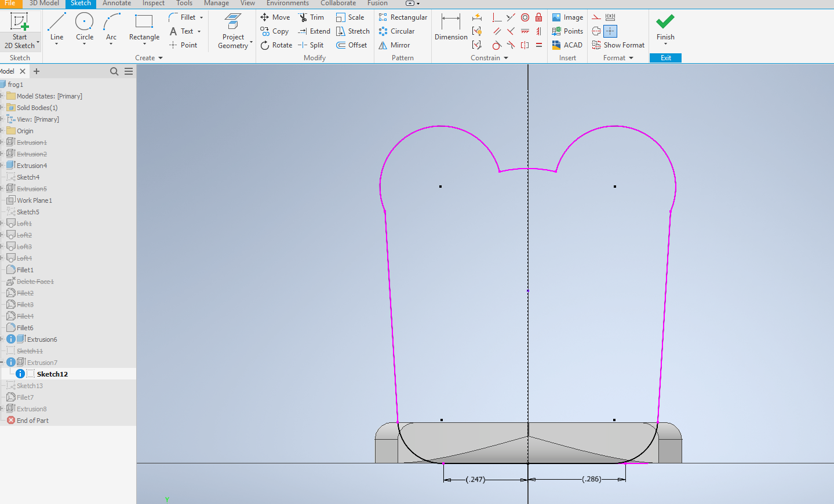Open the Environments ribbon tab
This screenshot has width=834, height=504.
tap(287, 3)
